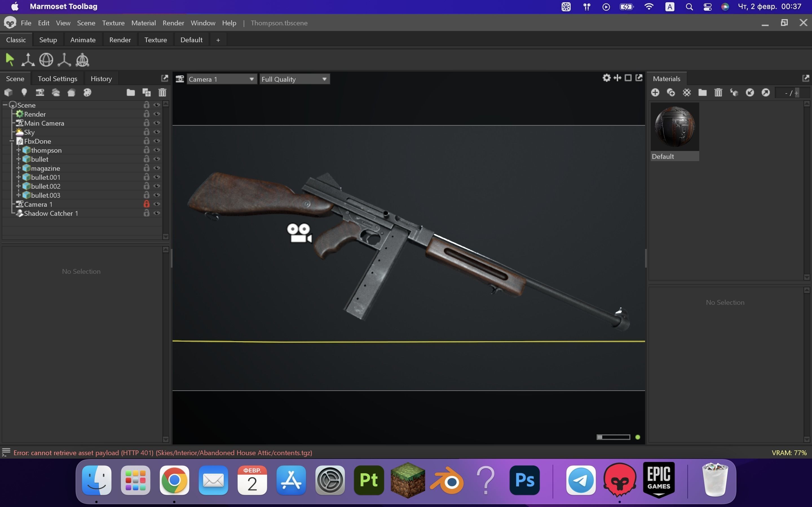The width and height of the screenshot is (812, 507).
Task: Expand the thompson mesh tree item
Action: (x=19, y=150)
